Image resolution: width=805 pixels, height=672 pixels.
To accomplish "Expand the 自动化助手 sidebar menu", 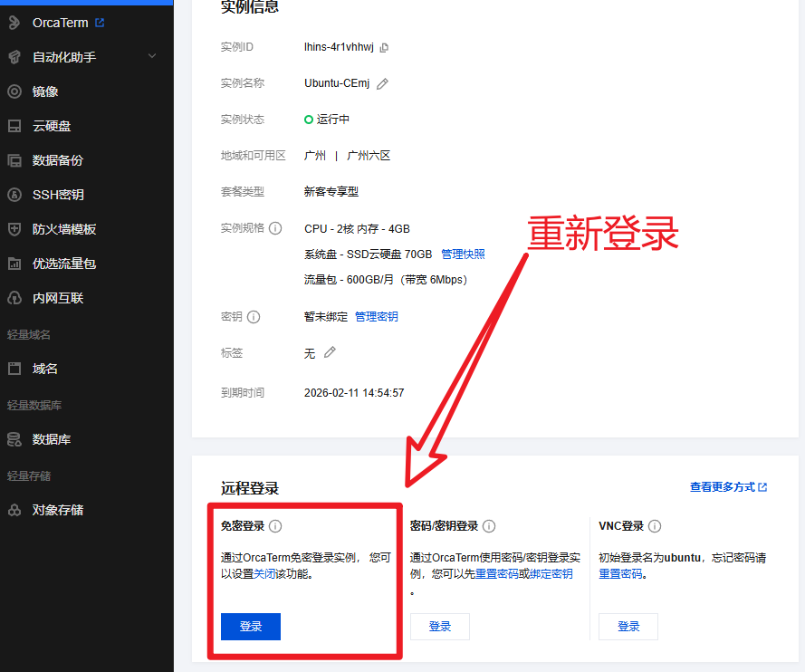I will 151,57.
